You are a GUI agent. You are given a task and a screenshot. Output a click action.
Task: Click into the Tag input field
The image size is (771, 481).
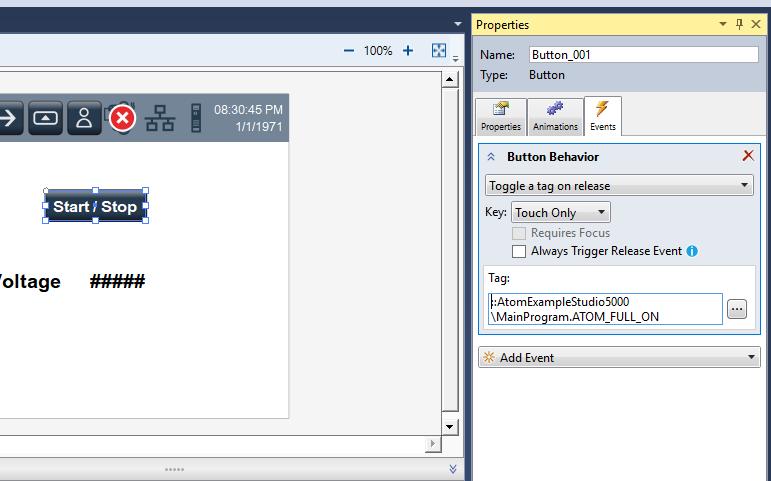click(x=605, y=309)
